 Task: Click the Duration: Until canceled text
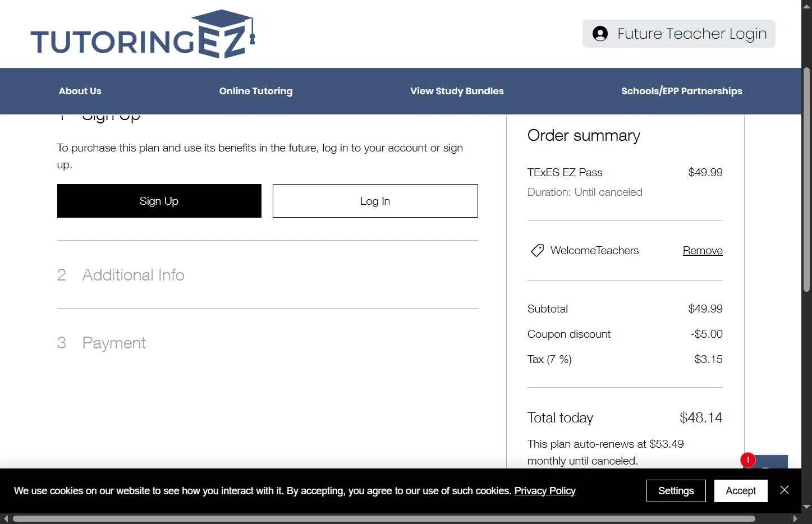point(585,192)
